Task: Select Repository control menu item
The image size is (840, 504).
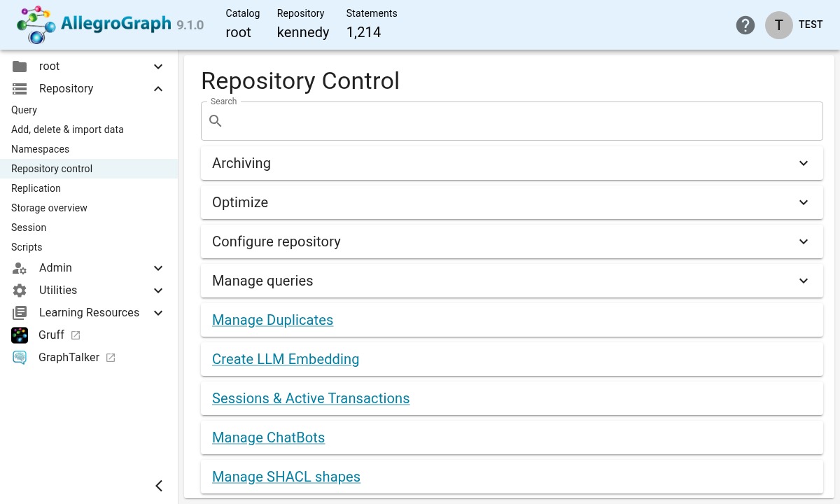Action: point(89,169)
